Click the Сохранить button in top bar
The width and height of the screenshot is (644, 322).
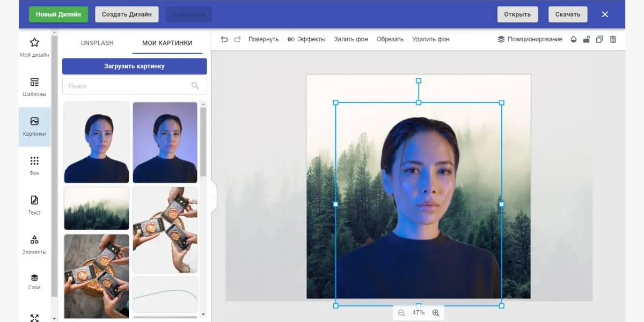pos(189,14)
